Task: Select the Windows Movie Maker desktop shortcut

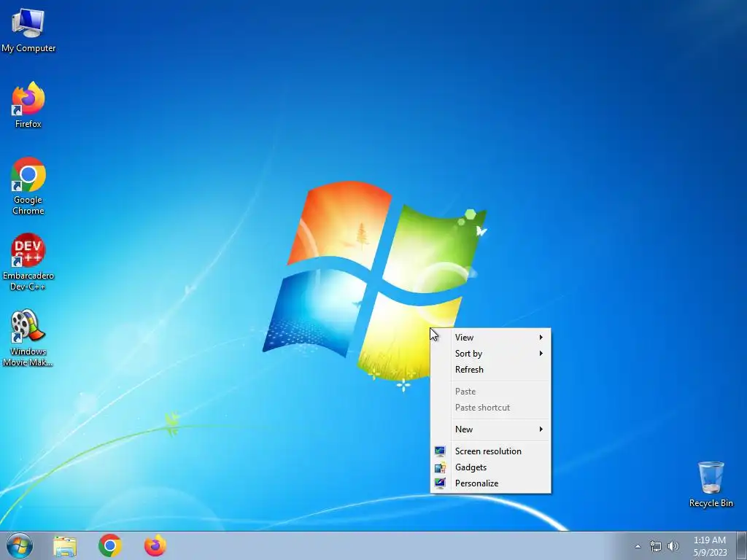Action: (28, 338)
